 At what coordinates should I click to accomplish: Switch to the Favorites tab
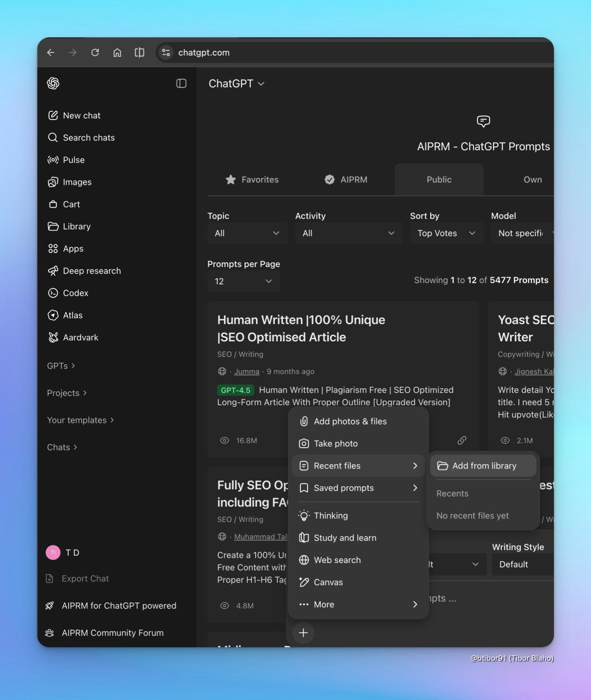pyautogui.click(x=252, y=180)
